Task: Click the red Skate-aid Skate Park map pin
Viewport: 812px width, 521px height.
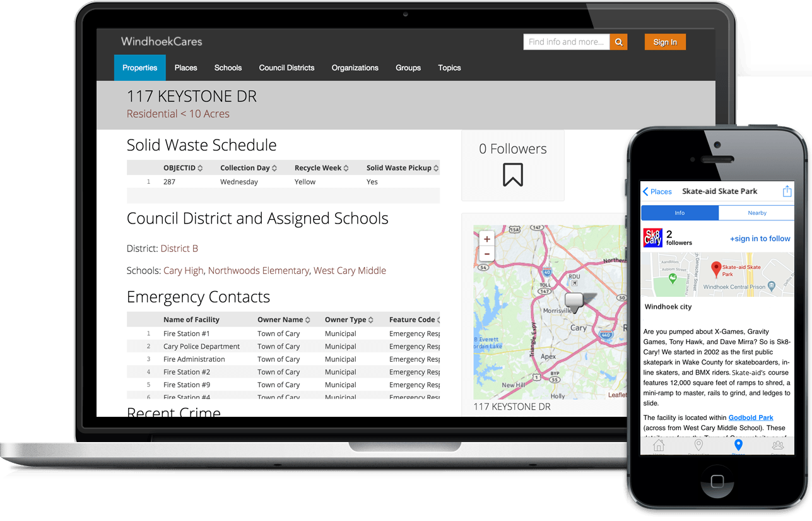Action: coord(716,269)
